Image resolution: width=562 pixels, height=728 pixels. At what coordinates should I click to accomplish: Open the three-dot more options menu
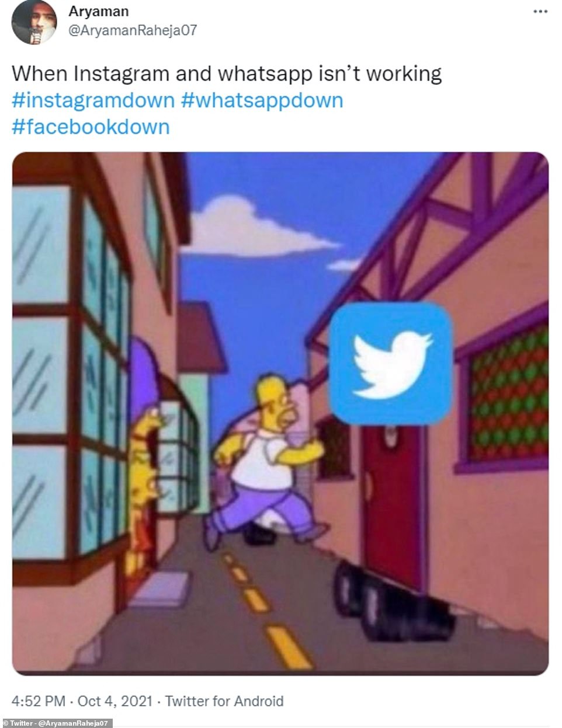[540, 12]
